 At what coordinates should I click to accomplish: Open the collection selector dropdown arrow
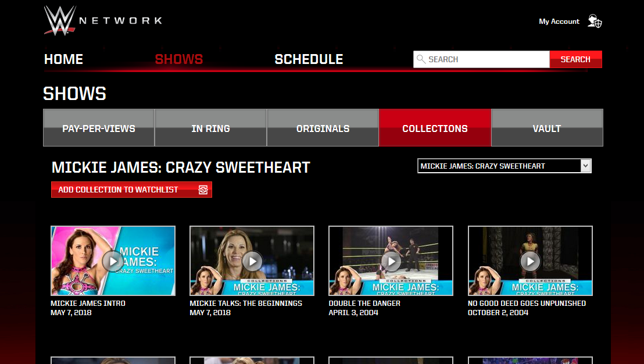pos(586,166)
